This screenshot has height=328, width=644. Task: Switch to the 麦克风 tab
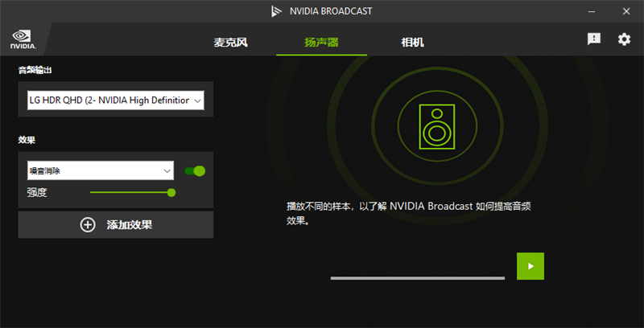click(230, 42)
